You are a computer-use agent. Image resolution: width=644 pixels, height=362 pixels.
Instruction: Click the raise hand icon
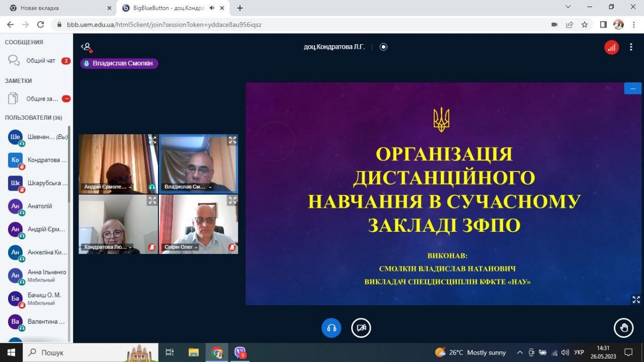point(624,328)
